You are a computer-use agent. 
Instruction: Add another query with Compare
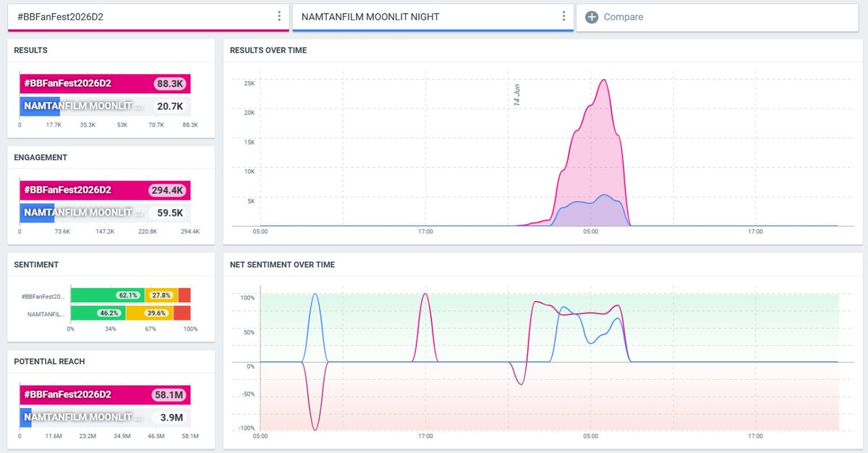coord(717,17)
